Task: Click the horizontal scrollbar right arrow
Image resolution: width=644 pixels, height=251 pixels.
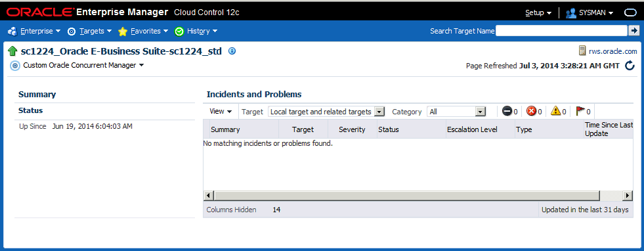Action: click(x=627, y=195)
